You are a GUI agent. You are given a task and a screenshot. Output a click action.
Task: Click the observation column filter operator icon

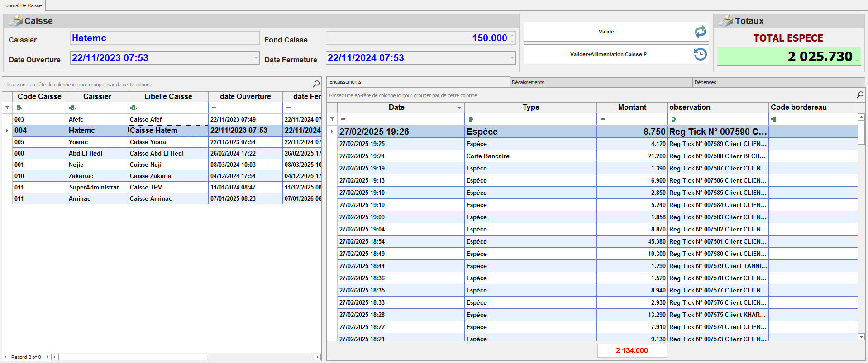pyautogui.click(x=673, y=119)
